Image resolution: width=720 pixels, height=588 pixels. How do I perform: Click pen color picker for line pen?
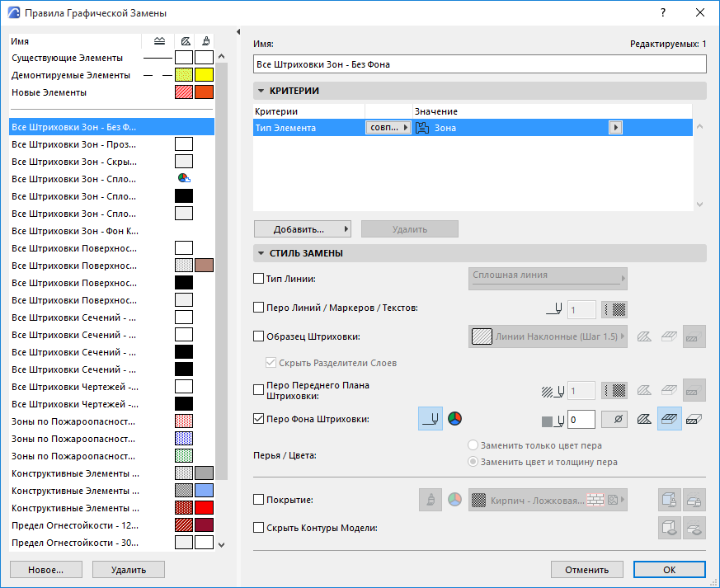614,310
